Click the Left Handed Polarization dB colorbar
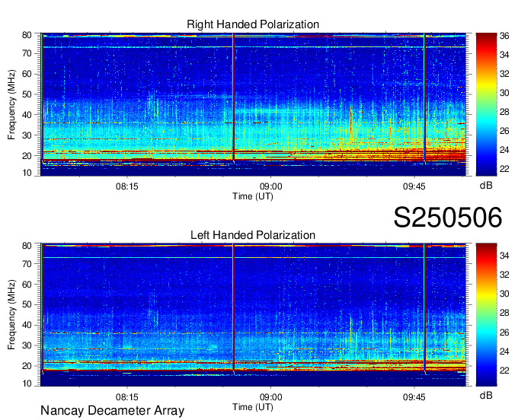 [x=486, y=315]
